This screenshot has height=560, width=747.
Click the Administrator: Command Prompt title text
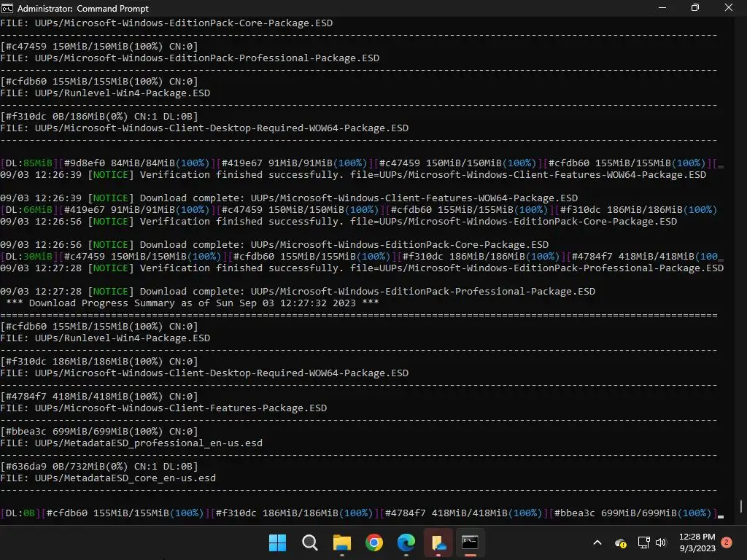(83, 9)
